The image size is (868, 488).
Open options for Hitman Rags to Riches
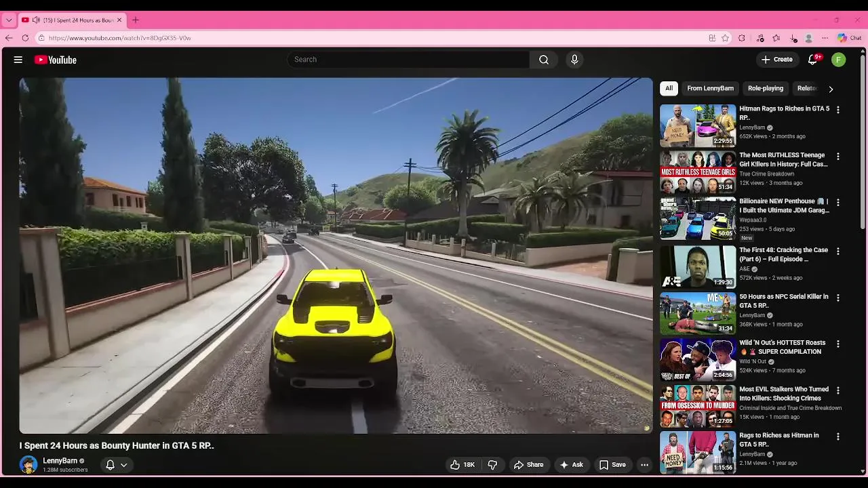838,110
